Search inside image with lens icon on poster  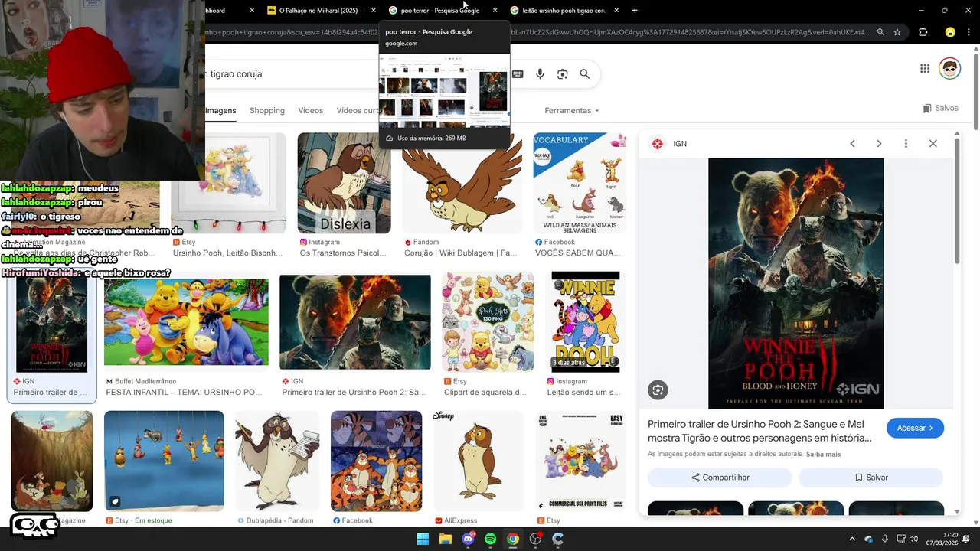658,390
